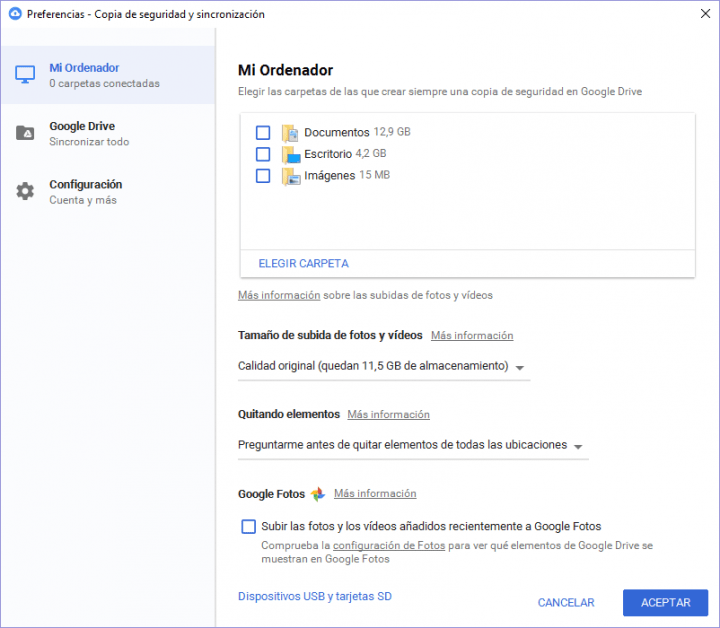Open Más información next to Quitando elementos

coord(388,415)
